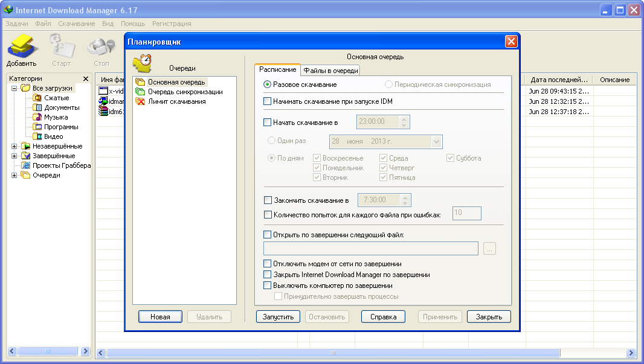Select Разовое скачивание radio button

[268, 85]
